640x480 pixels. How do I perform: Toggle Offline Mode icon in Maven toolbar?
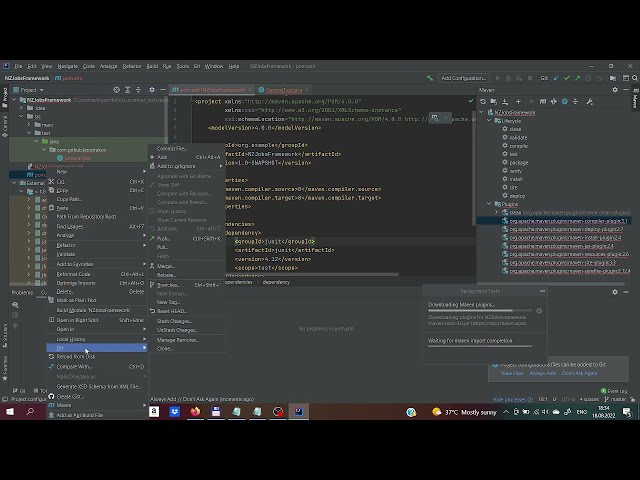point(553,101)
